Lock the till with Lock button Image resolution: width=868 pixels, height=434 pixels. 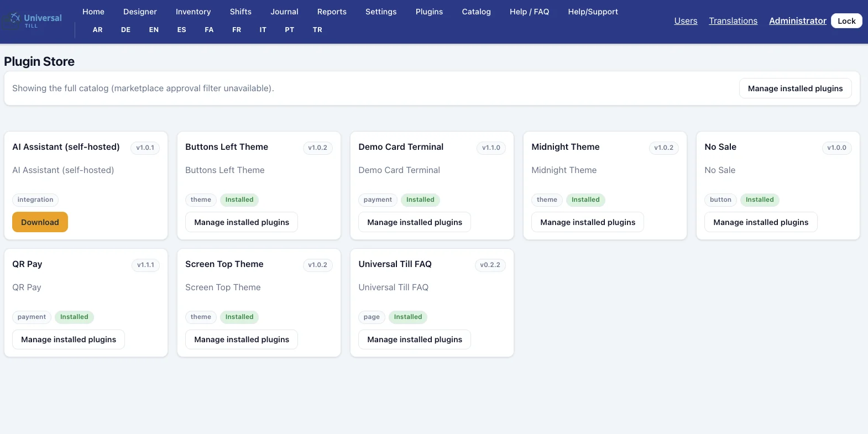846,21
